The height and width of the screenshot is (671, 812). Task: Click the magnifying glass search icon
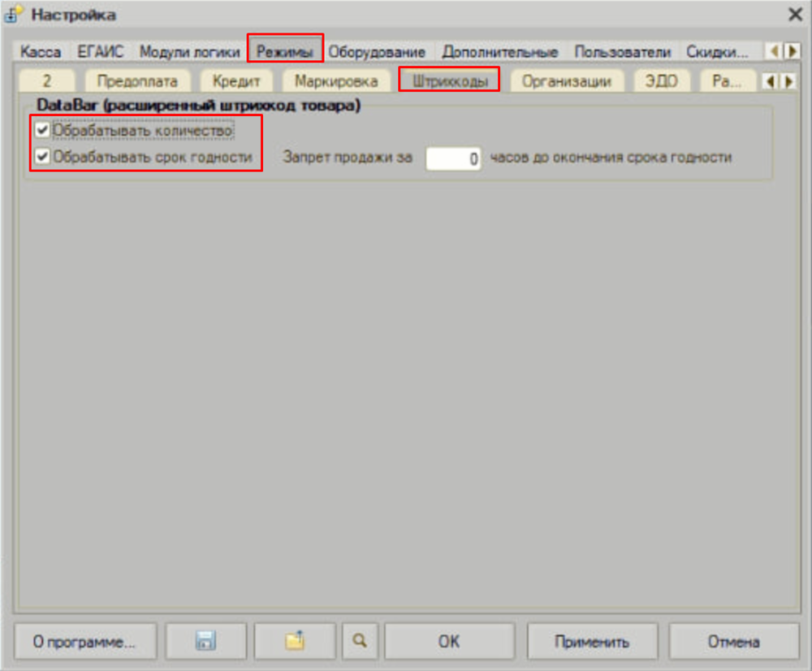(359, 641)
